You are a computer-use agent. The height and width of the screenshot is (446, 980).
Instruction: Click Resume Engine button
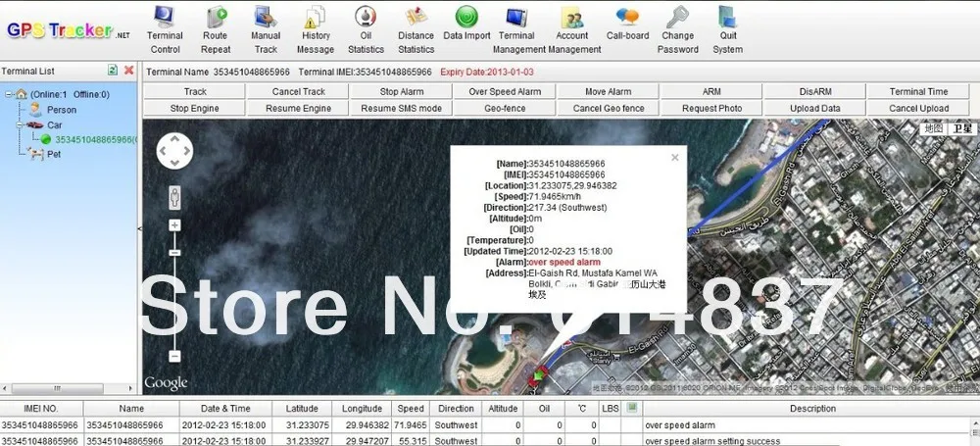[x=298, y=108]
